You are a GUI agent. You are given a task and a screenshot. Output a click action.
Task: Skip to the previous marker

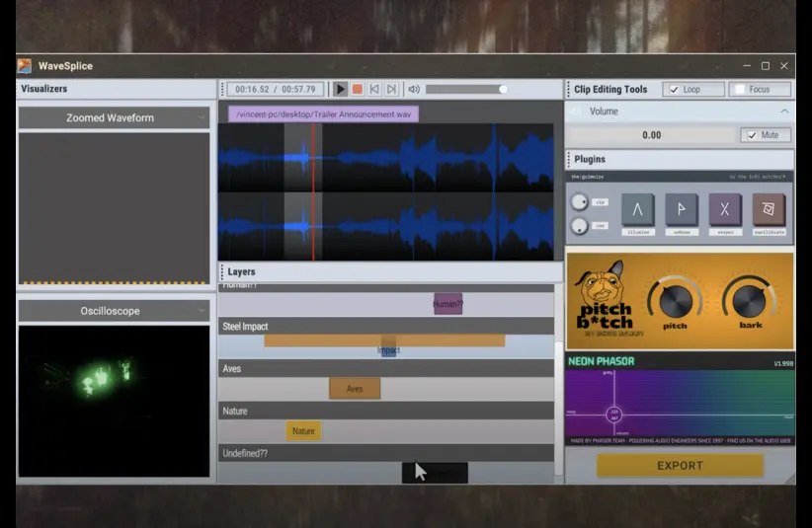click(373, 89)
